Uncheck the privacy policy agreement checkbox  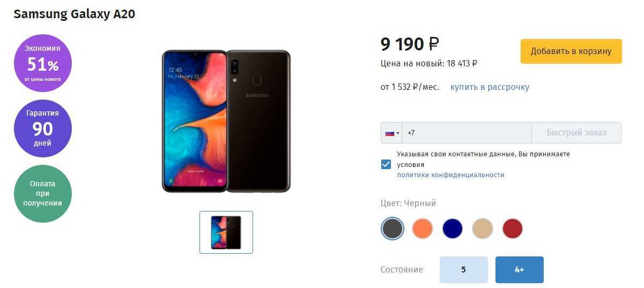pos(386,164)
